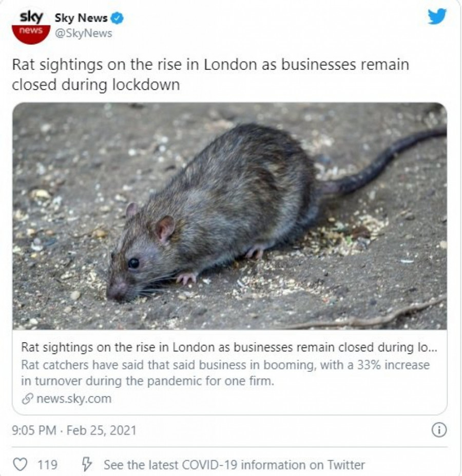Click the link chain icon beside news.sky.com

pyautogui.click(x=27, y=399)
